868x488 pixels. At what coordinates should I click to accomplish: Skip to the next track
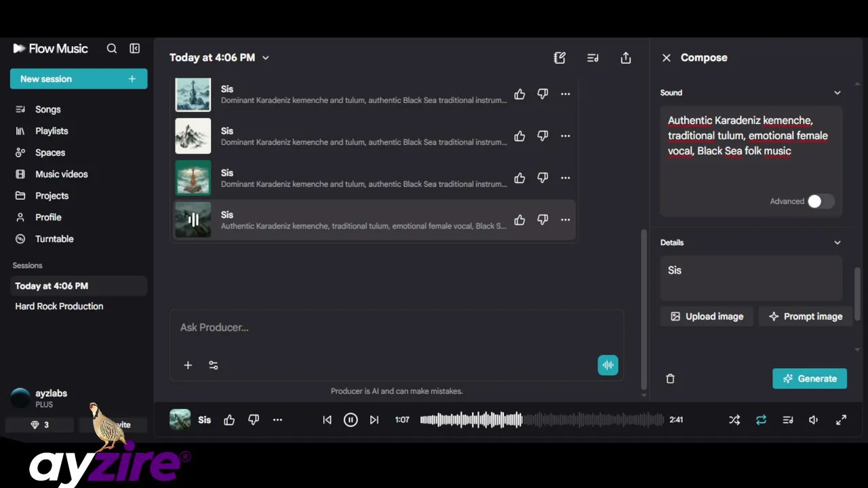(374, 420)
